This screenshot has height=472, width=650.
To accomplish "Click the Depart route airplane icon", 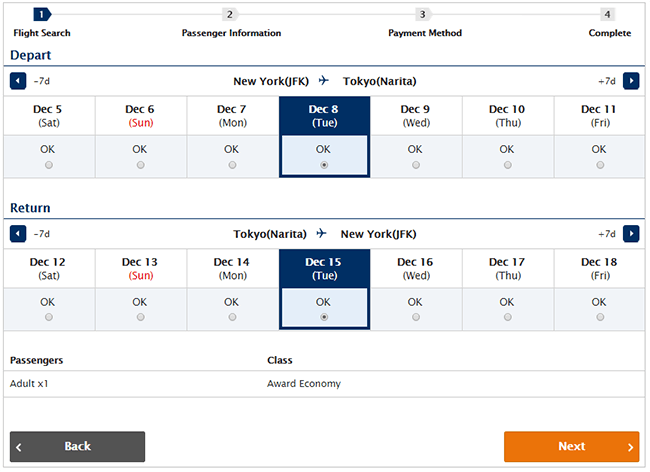I will (324, 80).
